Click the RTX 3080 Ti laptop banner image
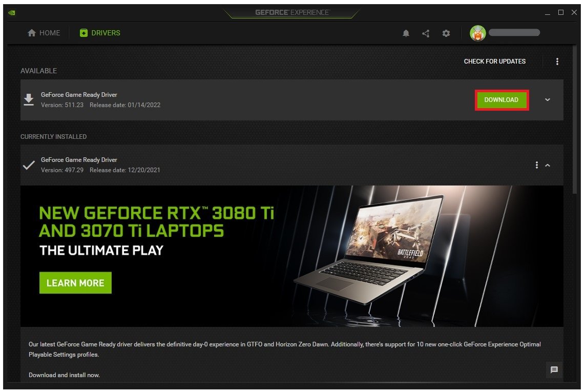 pyautogui.click(x=292, y=256)
